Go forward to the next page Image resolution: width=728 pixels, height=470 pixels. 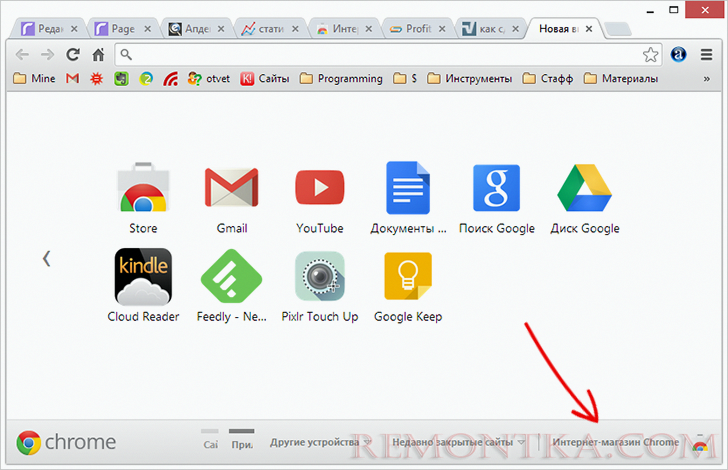47,55
